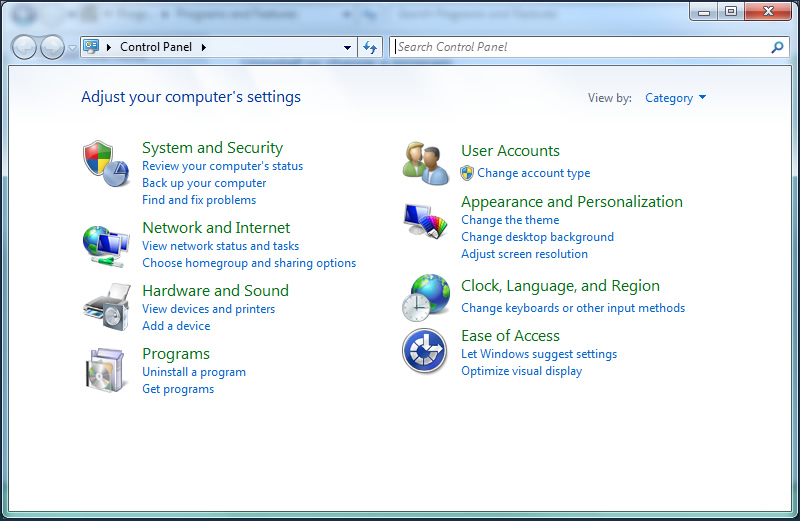Click View devices and printers
Viewport: 800px width, 521px height.
(x=208, y=309)
